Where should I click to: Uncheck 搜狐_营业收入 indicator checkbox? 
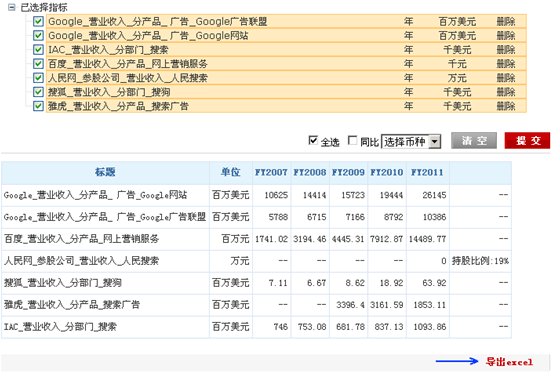38,92
